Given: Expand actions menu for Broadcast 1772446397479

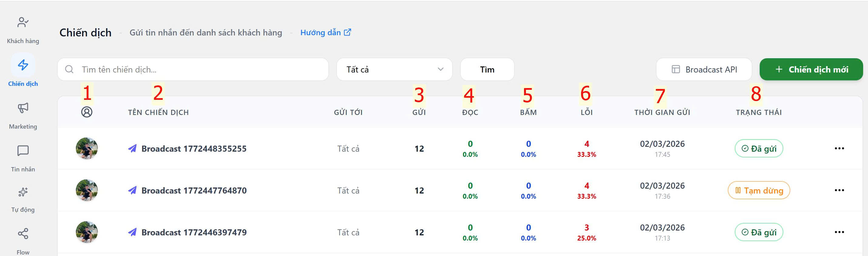Looking at the screenshot, I should pos(839,232).
